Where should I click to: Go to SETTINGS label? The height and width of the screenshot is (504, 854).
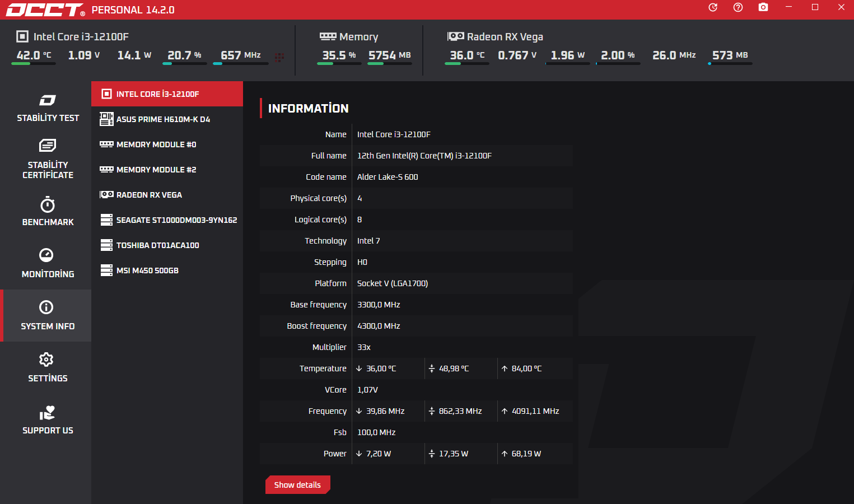coord(48,378)
